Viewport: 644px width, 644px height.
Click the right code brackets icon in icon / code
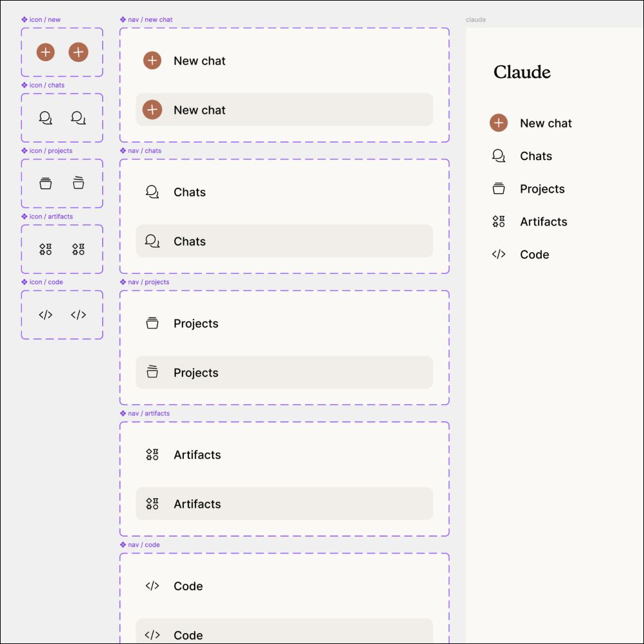78,315
